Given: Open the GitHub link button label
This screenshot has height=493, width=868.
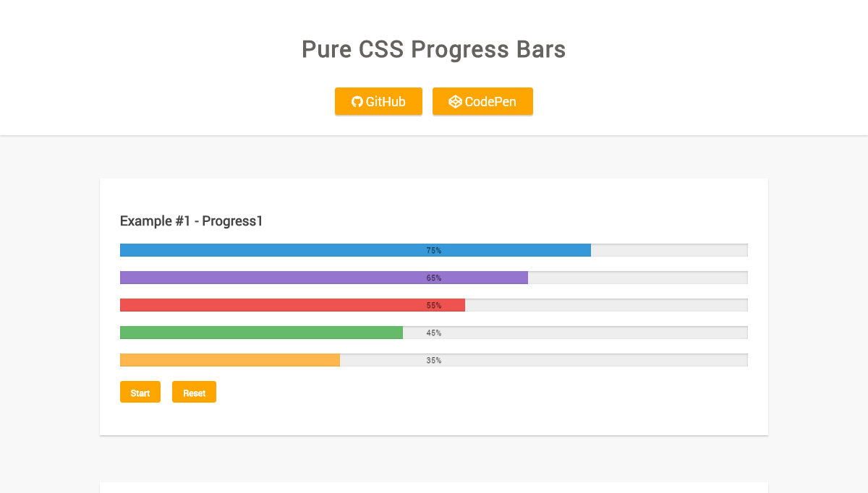Looking at the screenshot, I should [386, 102].
